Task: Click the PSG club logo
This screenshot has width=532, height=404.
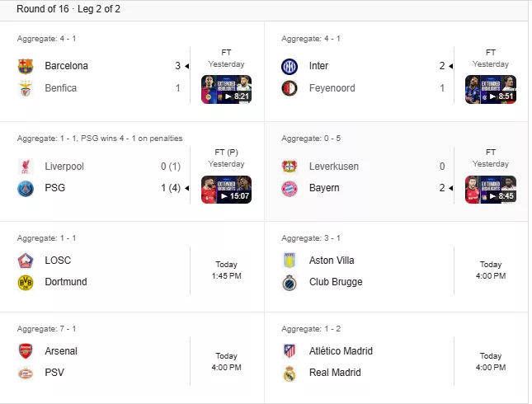Action: (x=26, y=189)
